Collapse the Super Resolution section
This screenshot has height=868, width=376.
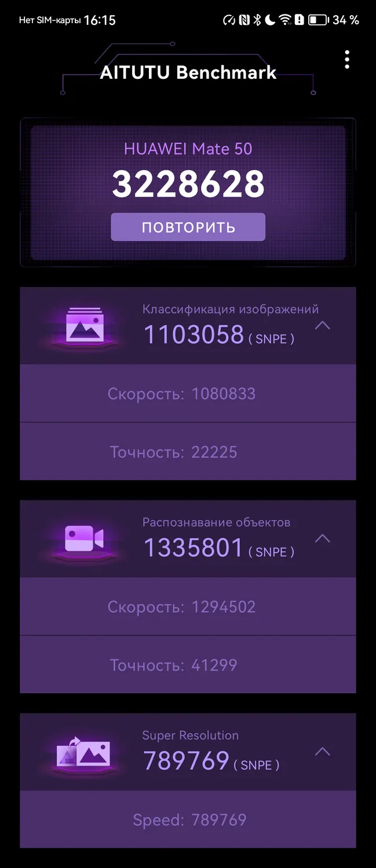[322, 751]
